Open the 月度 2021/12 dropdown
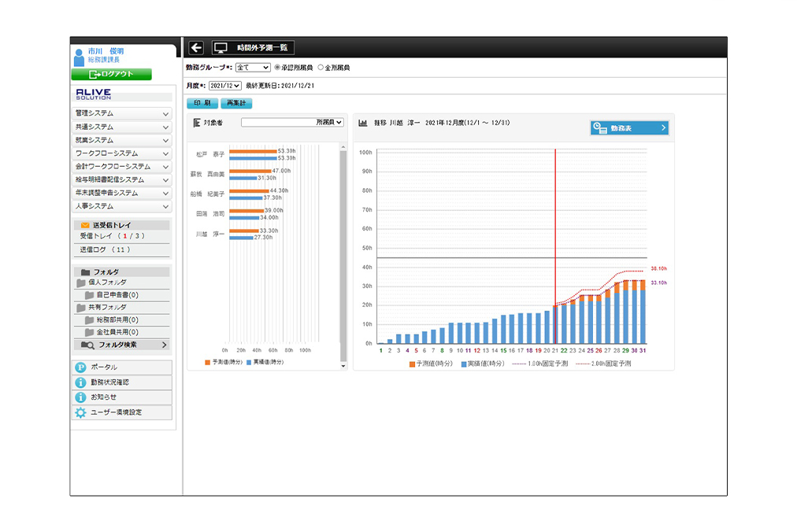797x532 pixels. pos(225,85)
